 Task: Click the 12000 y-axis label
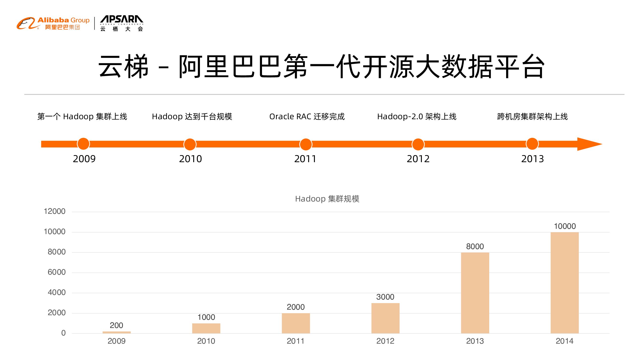tap(55, 211)
